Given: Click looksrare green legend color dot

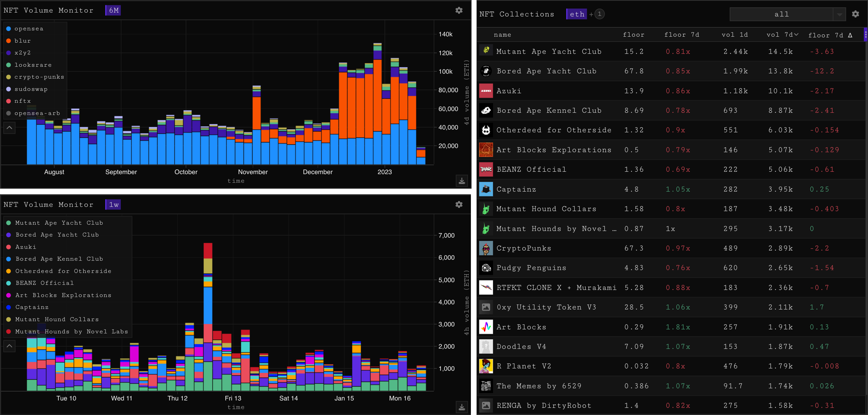Looking at the screenshot, I should [8, 65].
